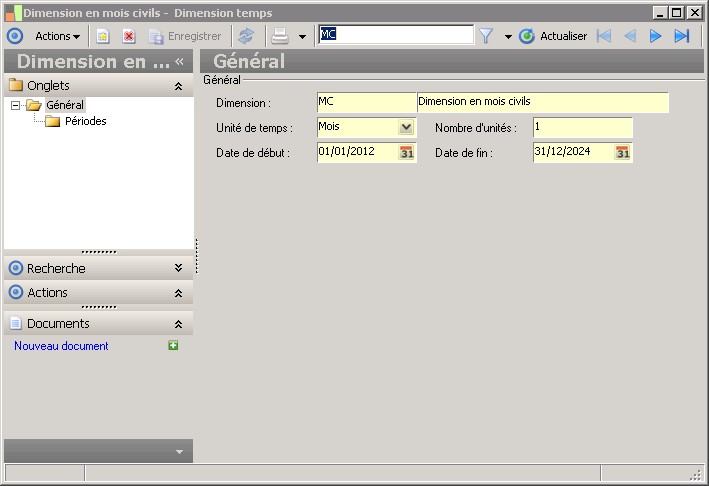Click the delete record red X icon

[129, 36]
